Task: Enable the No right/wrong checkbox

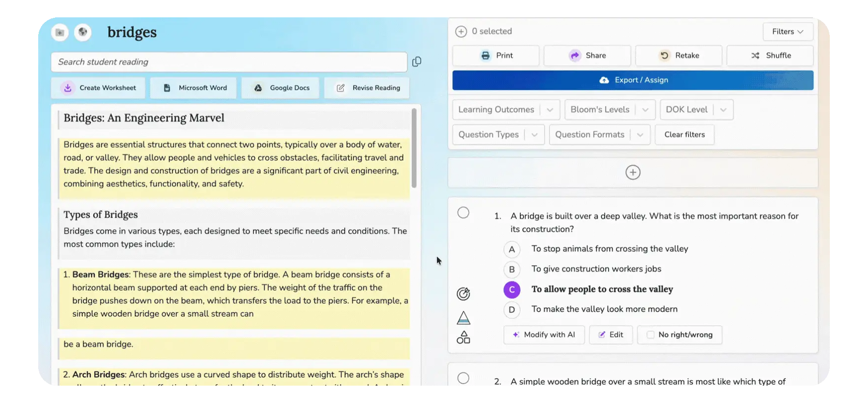Action: pos(651,335)
